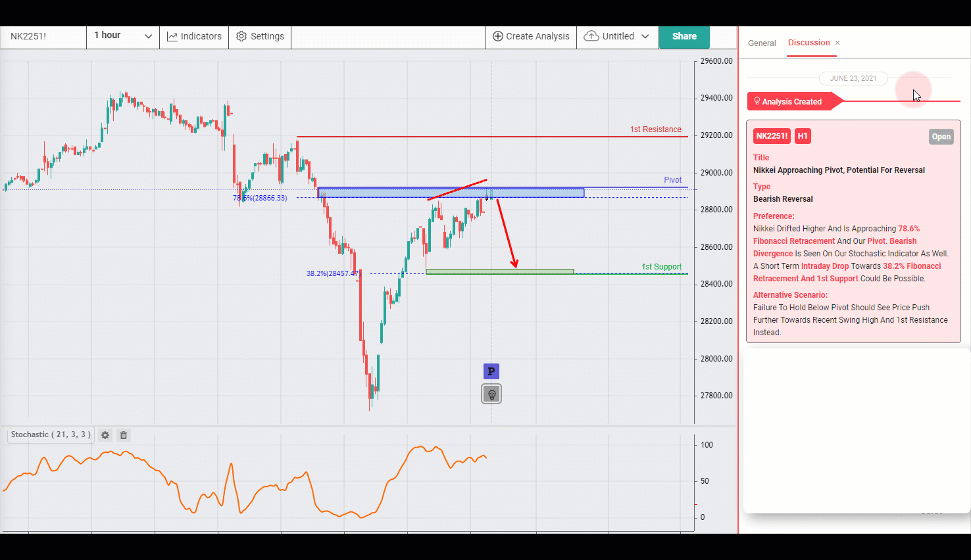971x560 pixels.
Task: Click the plus-circle icon beside Create Analysis
Action: (498, 37)
